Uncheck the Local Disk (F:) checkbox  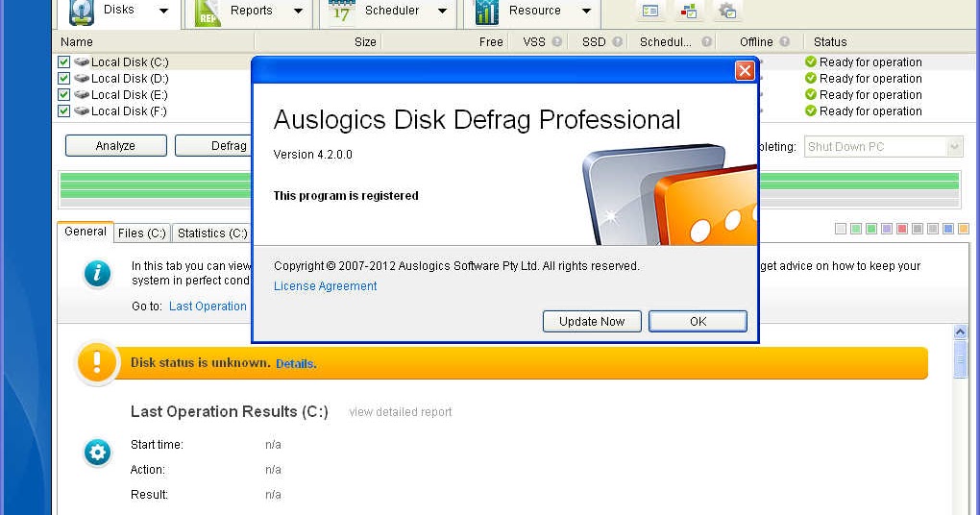[63, 110]
